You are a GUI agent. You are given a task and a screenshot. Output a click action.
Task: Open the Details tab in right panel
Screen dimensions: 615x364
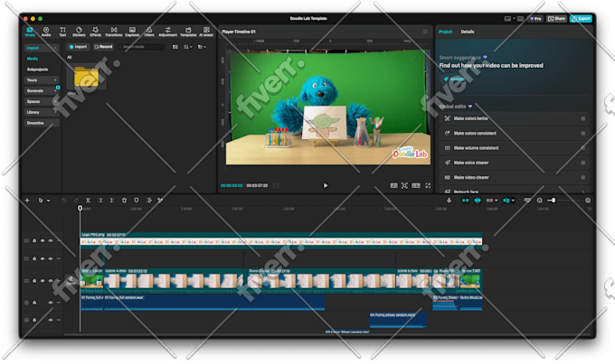(468, 32)
